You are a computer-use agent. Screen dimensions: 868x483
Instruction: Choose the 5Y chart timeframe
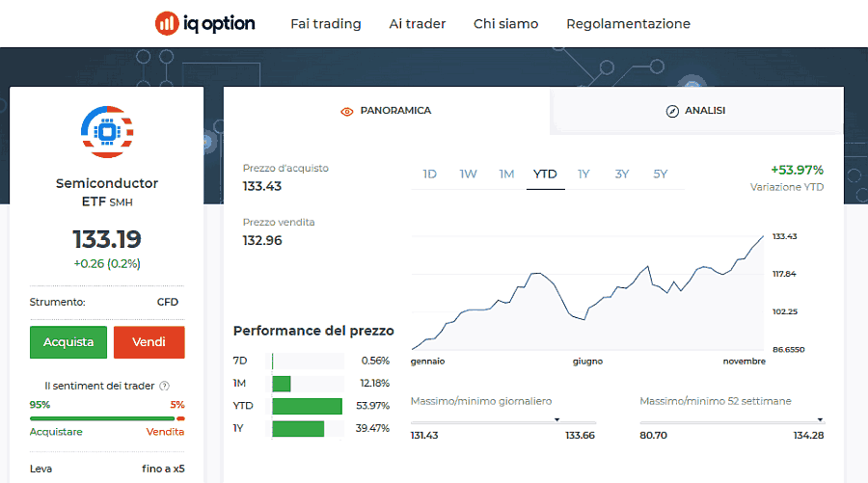pos(660,174)
